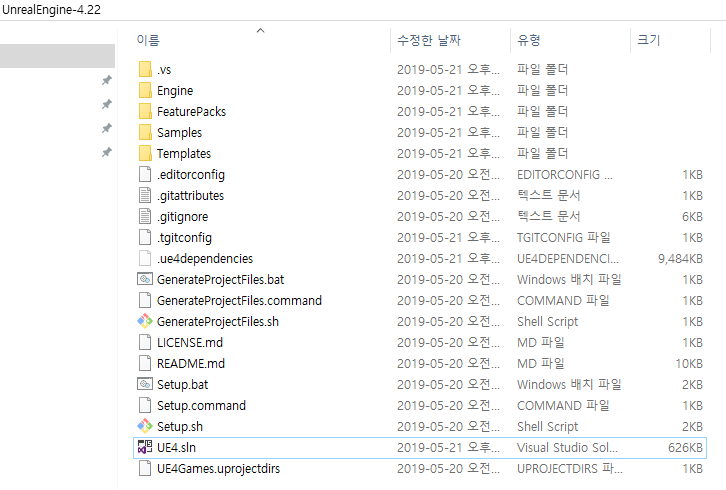Image resolution: width=726 pixels, height=490 pixels.
Task: Select the FeaturePacks folder name
Action: (x=191, y=111)
